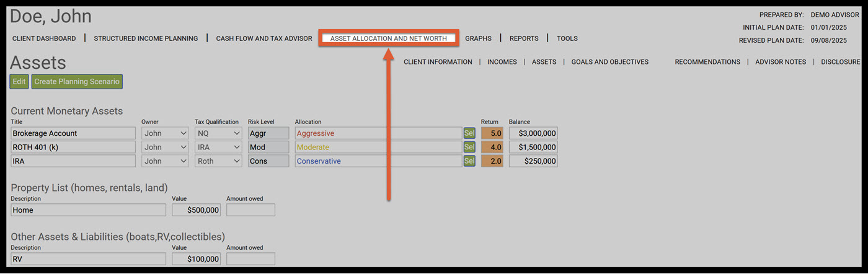Click the $500,000 property value field

[x=196, y=210]
